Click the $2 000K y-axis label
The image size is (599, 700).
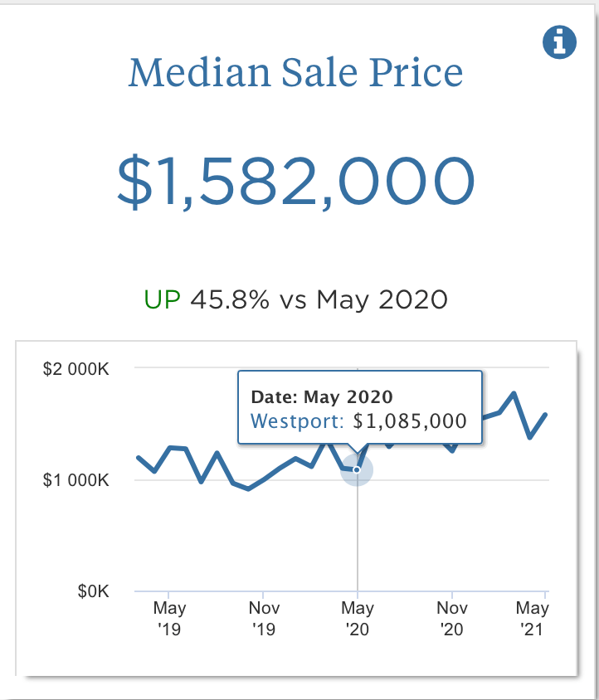click(76, 368)
